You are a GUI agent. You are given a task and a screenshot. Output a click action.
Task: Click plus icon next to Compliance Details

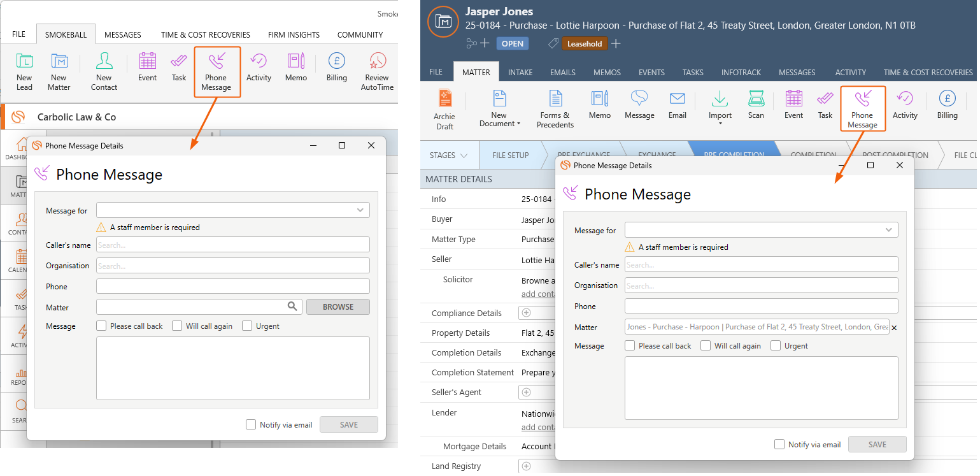click(526, 313)
